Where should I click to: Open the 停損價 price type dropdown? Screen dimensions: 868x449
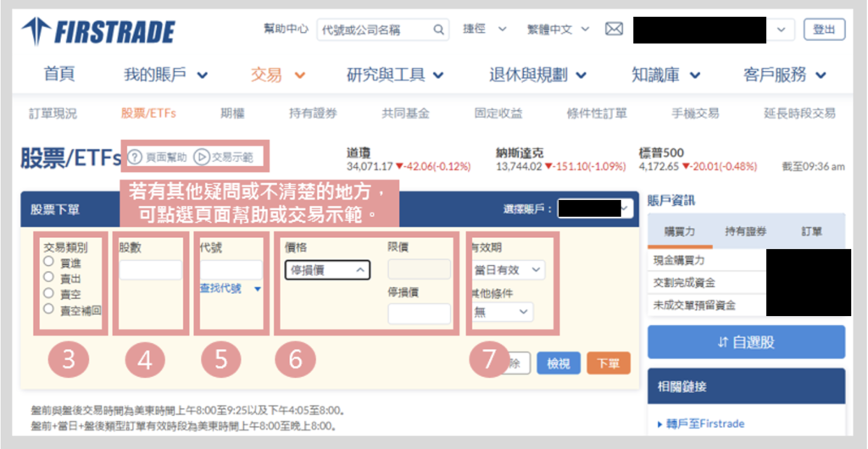click(x=327, y=270)
